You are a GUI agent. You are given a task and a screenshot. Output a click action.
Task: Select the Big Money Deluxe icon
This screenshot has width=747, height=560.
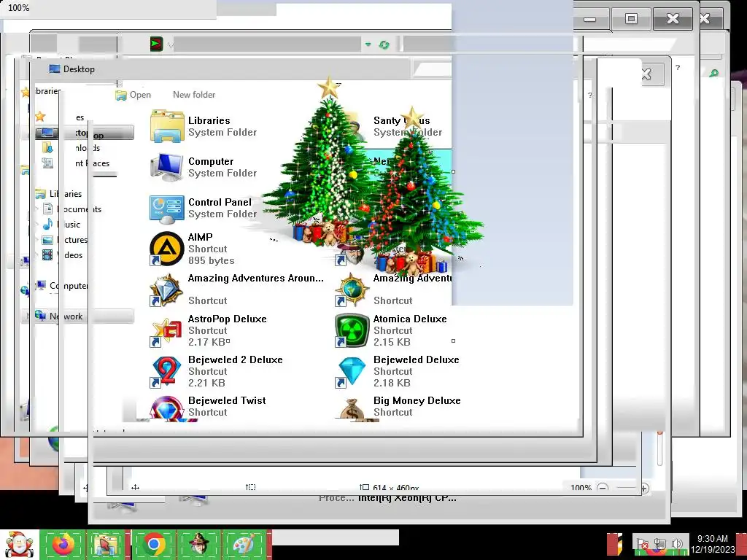click(x=352, y=410)
